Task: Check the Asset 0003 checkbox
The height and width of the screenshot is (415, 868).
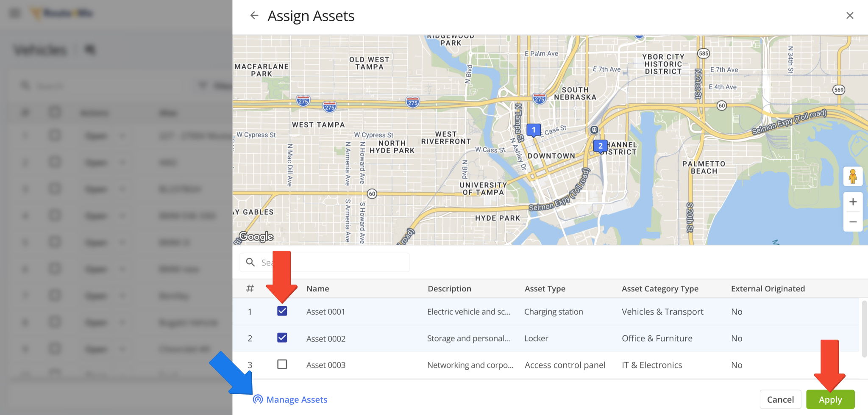Action: pos(282,365)
